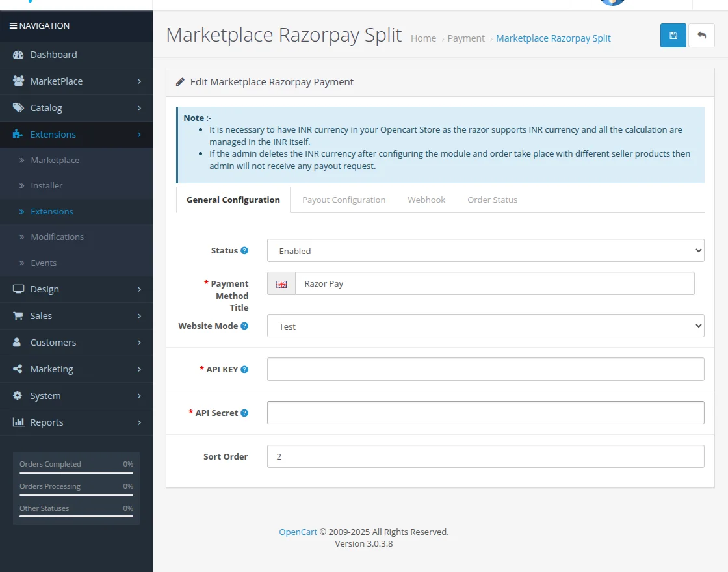Click the API Secret help icon
The image size is (728, 572).
[x=244, y=413]
